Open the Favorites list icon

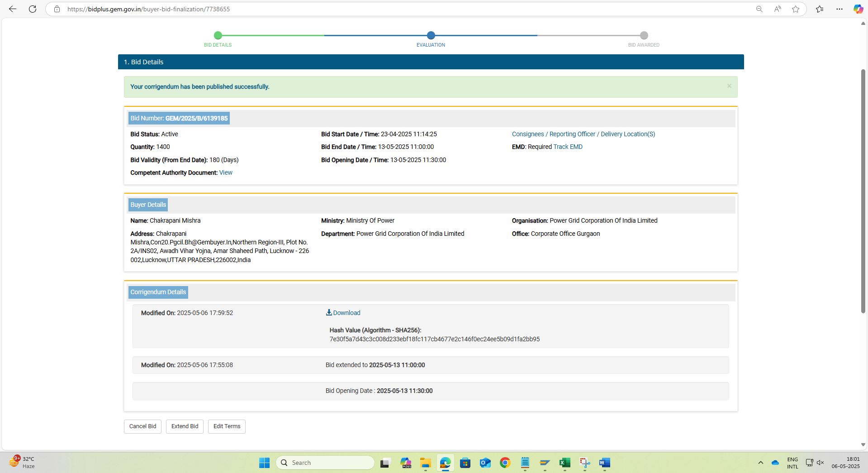click(820, 9)
